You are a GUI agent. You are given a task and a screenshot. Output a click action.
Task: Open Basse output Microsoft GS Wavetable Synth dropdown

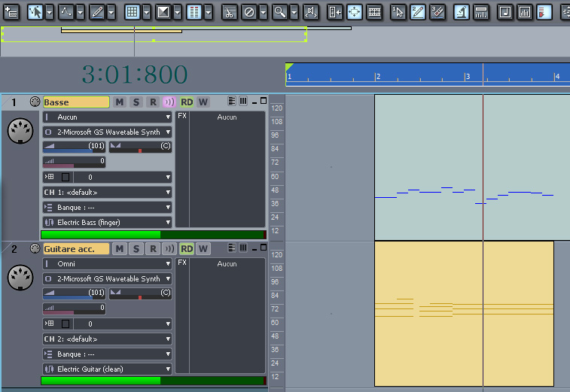click(107, 132)
